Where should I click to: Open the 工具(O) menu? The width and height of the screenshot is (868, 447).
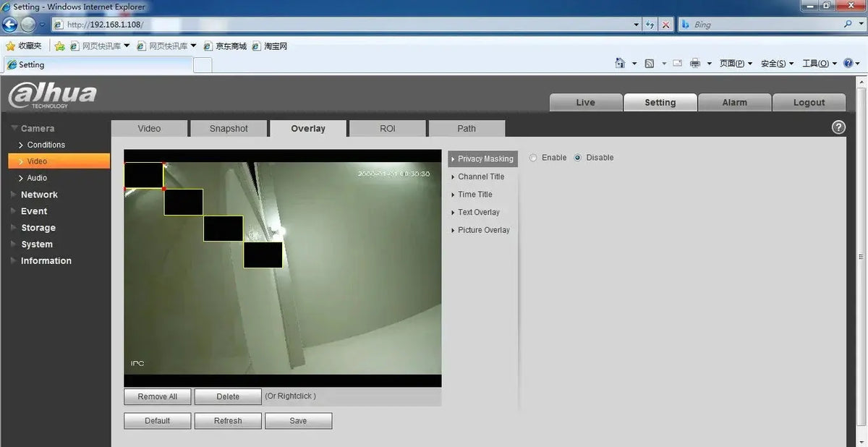click(819, 64)
